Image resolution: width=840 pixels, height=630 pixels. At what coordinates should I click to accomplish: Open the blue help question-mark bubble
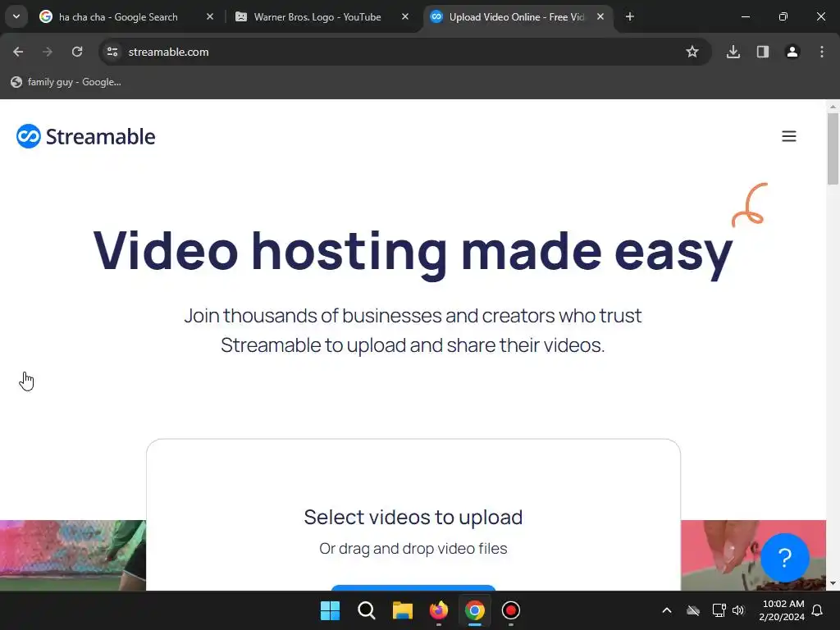click(x=784, y=558)
